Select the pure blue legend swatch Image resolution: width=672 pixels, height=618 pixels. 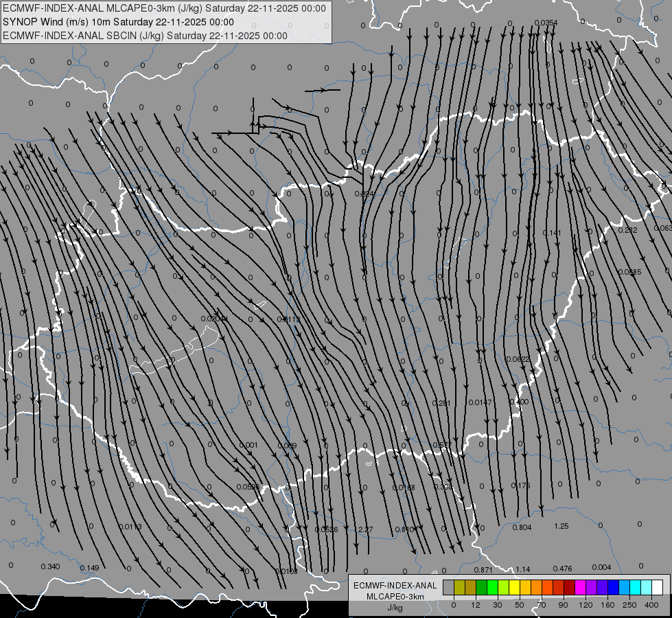click(x=614, y=587)
